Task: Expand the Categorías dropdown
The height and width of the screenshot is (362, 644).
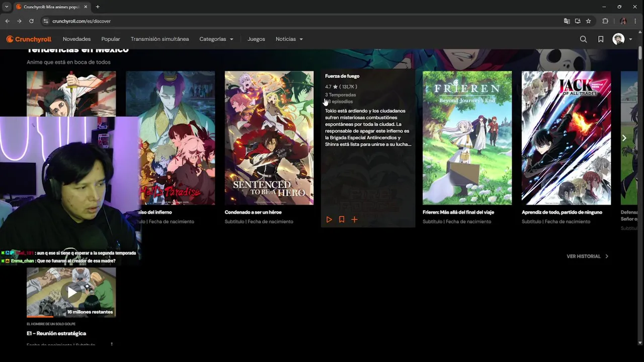Action: click(216, 39)
